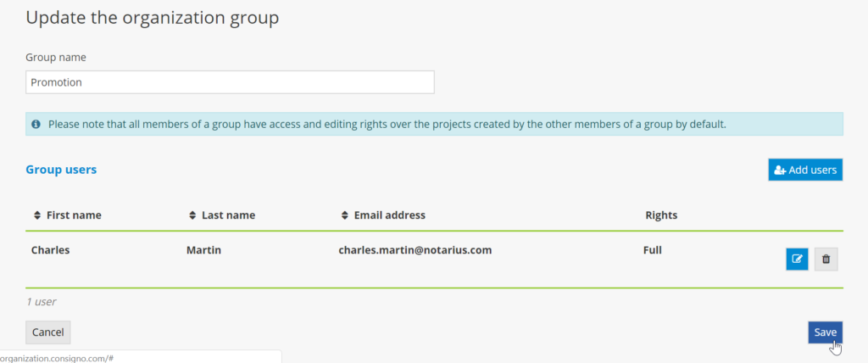Click the Rights column header

pyautogui.click(x=661, y=215)
